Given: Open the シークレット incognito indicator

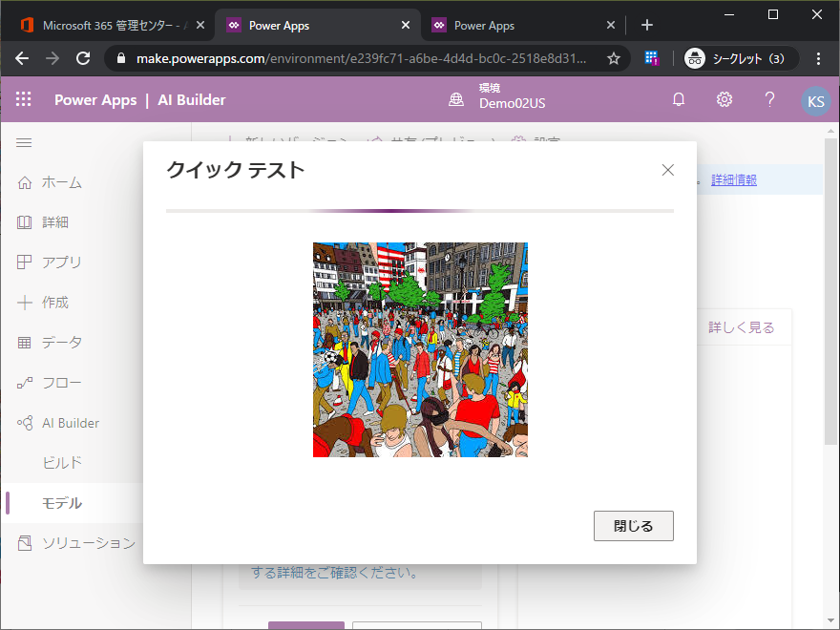Looking at the screenshot, I should click(742, 58).
